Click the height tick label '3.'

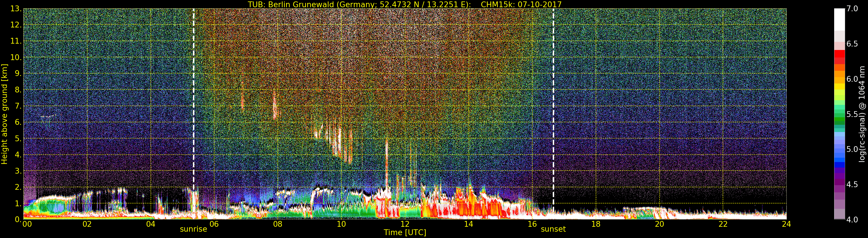(x=18, y=171)
